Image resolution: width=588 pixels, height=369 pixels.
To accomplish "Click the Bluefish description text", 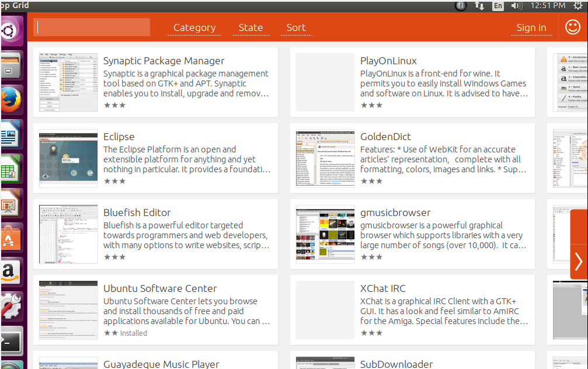I will pyautogui.click(x=186, y=235).
